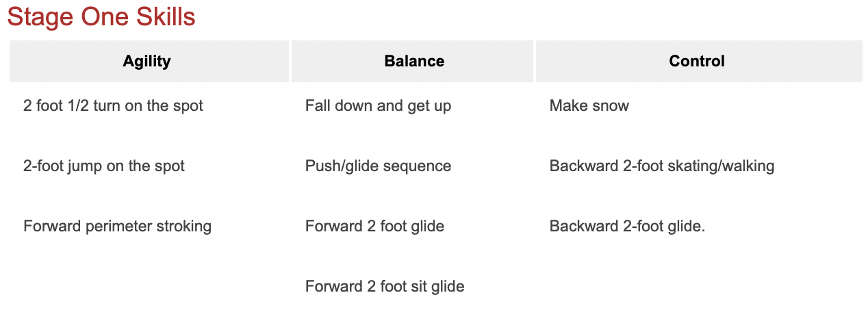
Task: Click the Stage One Skills heading
Action: (101, 17)
